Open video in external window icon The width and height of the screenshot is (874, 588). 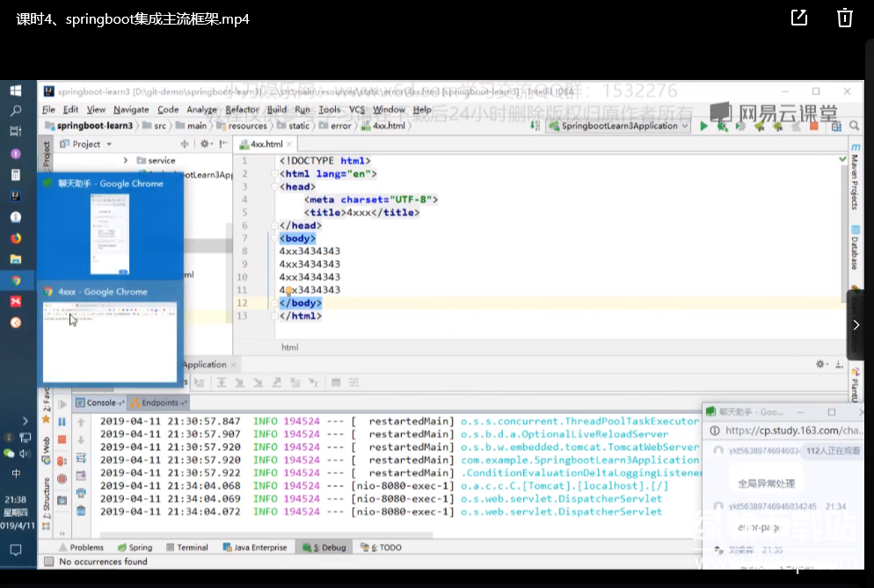click(x=799, y=18)
